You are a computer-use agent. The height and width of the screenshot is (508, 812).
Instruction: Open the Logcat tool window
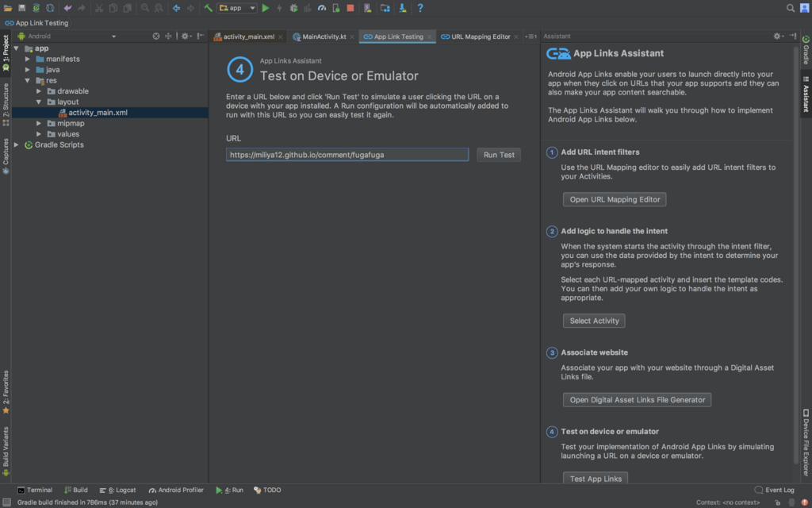pos(117,490)
